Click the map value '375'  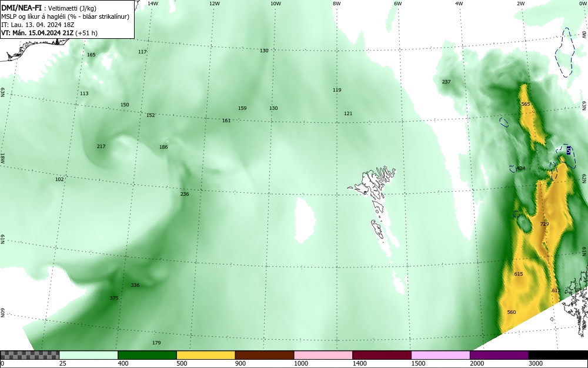114,298
